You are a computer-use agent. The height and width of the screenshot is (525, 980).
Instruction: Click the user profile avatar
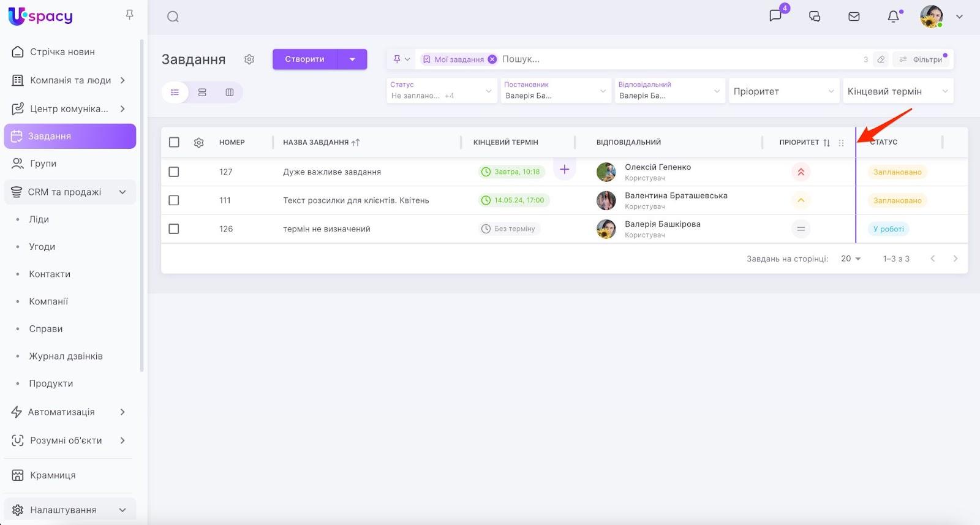[x=931, y=17]
